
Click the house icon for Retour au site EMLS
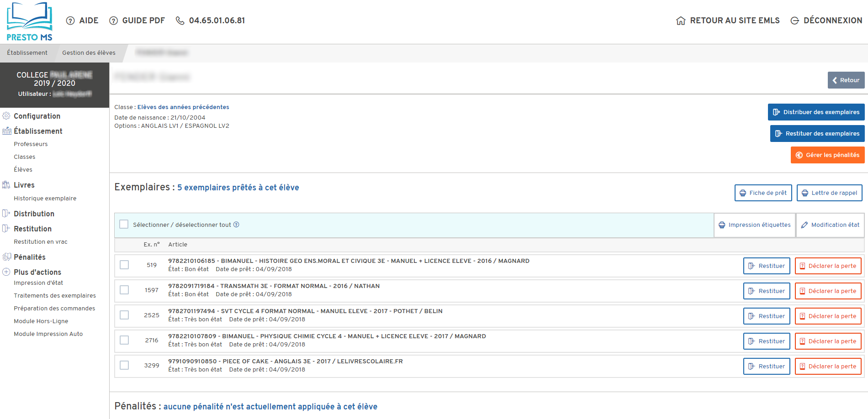[681, 21]
